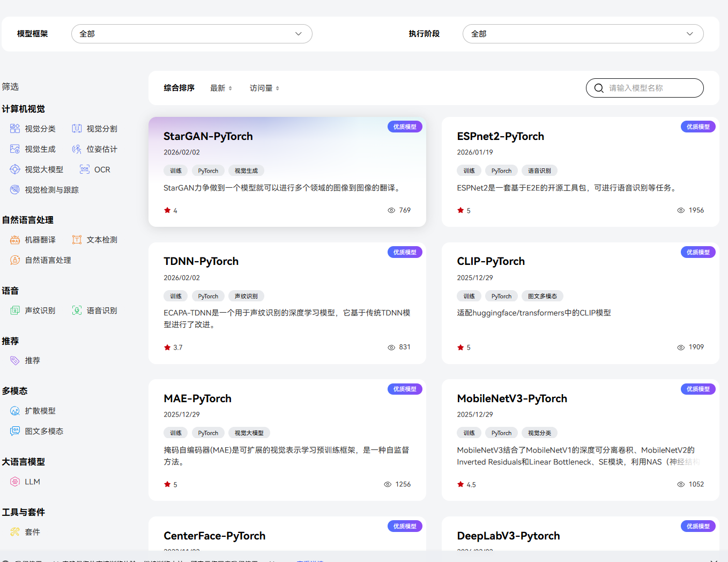The height and width of the screenshot is (562, 728).
Task: Open the 执行阶段 dropdown
Action: (583, 34)
